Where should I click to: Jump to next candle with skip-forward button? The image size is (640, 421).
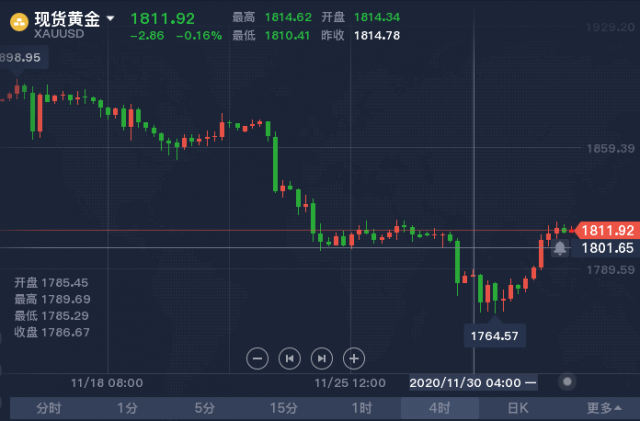(x=322, y=359)
